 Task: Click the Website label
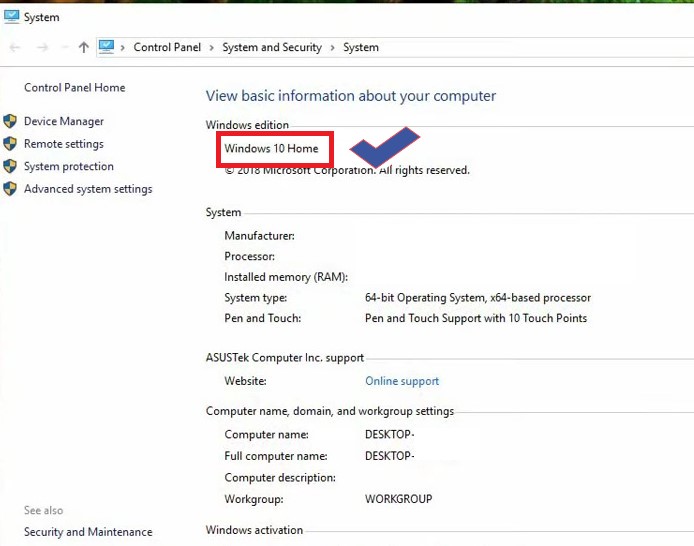coord(245,381)
